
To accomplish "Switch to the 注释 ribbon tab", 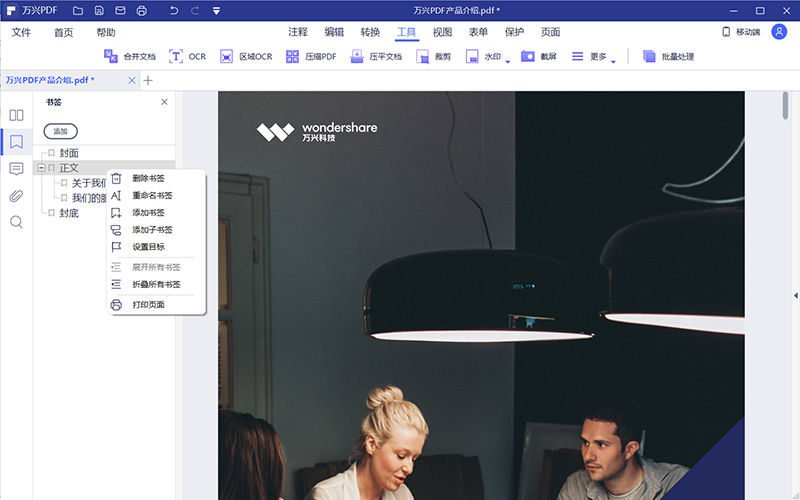I will (x=298, y=32).
